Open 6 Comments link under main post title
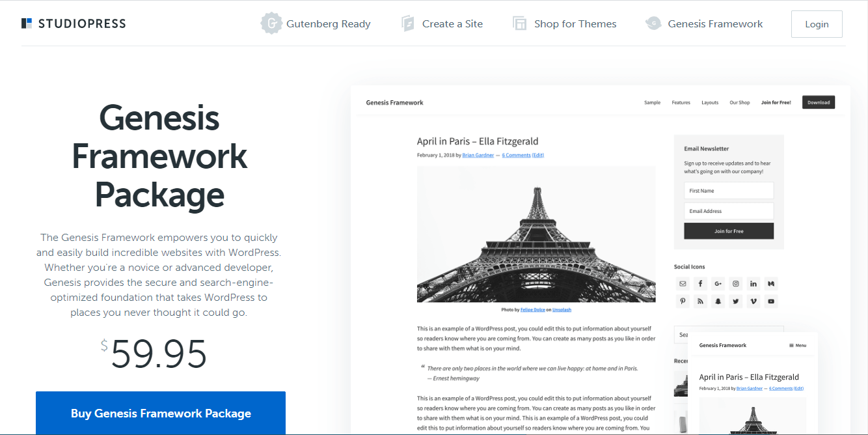Image resolution: width=868 pixels, height=435 pixels. point(516,155)
